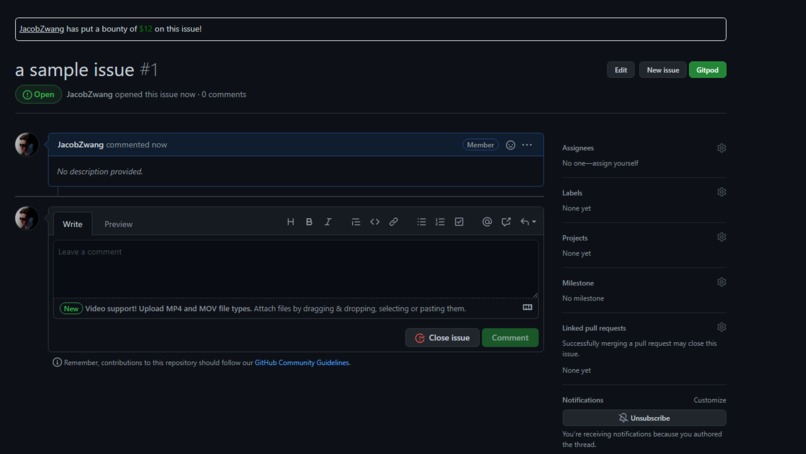
Task: Insert a quote block
Action: point(356,222)
